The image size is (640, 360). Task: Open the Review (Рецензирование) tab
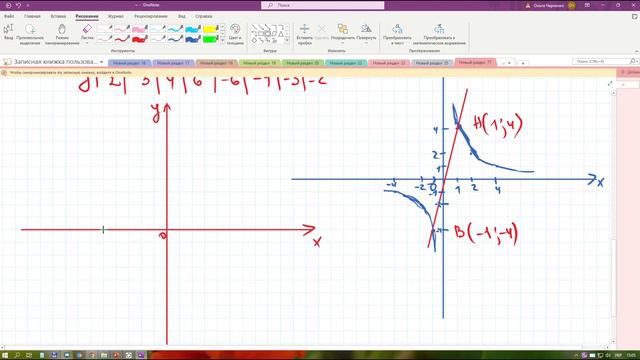pos(151,16)
